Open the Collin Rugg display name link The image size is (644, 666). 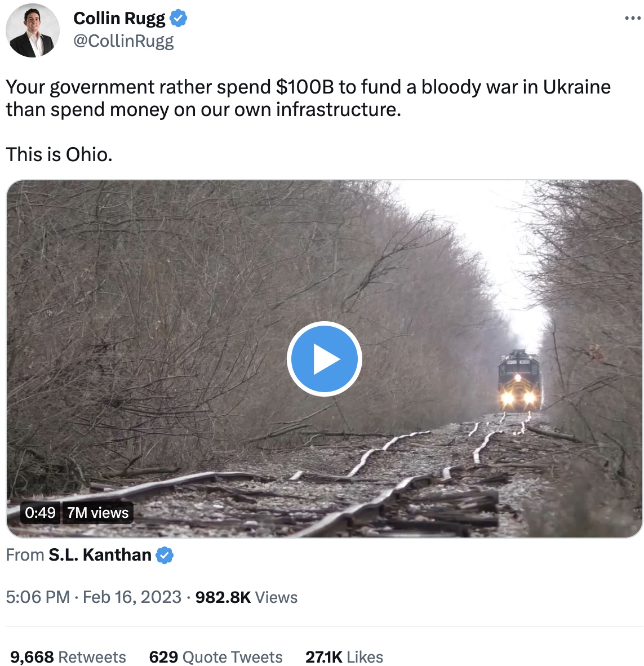(x=119, y=19)
